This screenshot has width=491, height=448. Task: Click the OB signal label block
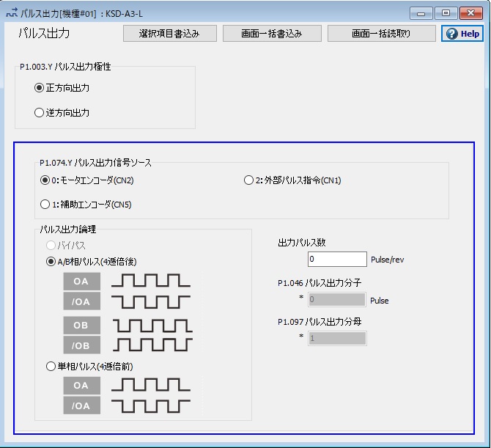click(x=81, y=325)
